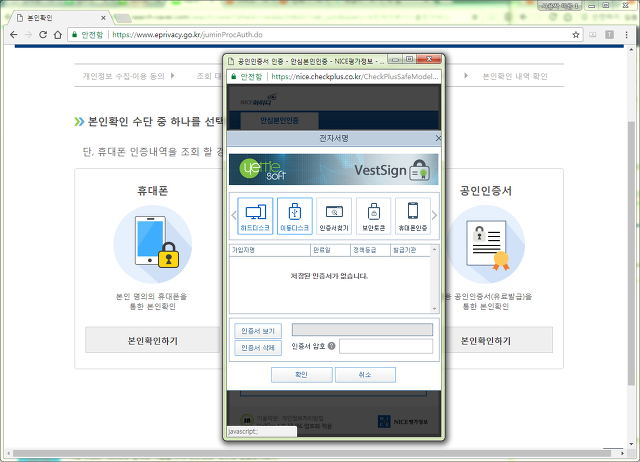Click the 개인정보 수집·이용 동의 step
This screenshot has width=640, height=462.
(124, 76)
